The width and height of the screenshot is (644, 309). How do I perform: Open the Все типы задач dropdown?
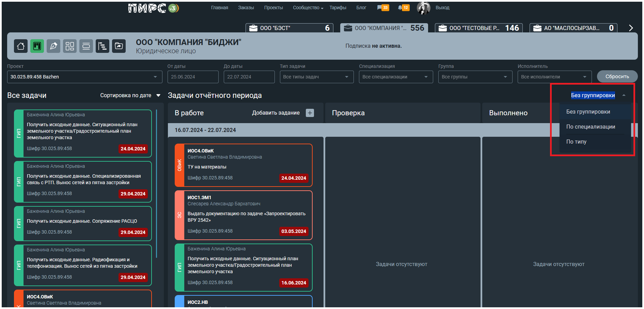click(x=317, y=77)
